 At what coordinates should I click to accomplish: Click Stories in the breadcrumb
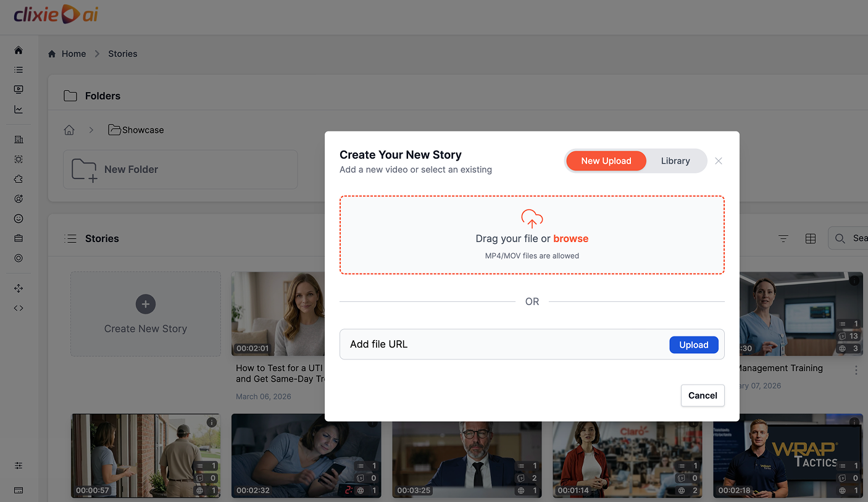click(123, 54)
